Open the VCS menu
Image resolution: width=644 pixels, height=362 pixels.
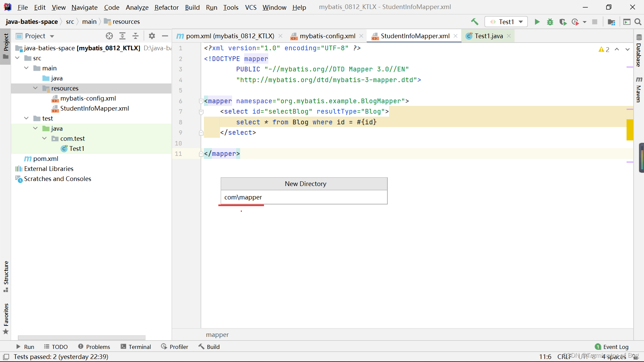tap(251, 7)
